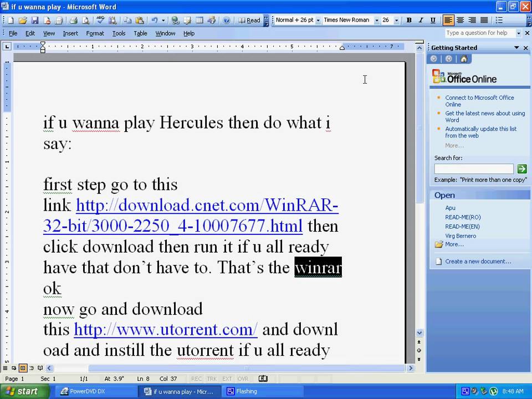The height and width of the screenshot is (399, 532).
Task: Click the Select Browse Object round button
Action: pos(419,350)
